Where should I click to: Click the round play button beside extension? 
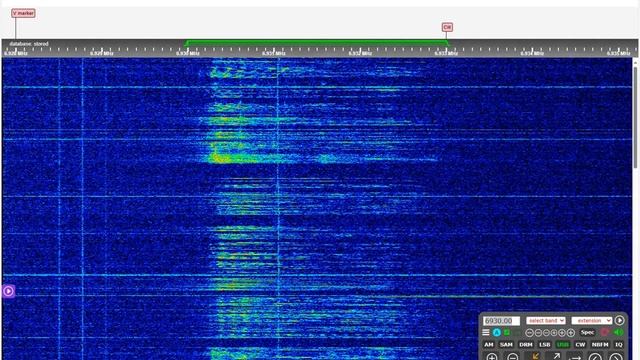click(x=620, y=320)
